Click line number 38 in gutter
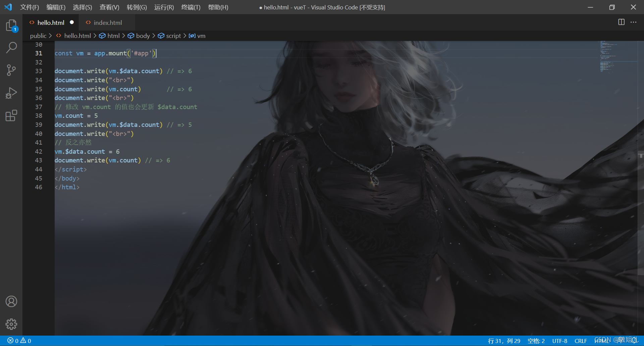This screenshot has height=346, width=644. click(x=39, y=115)
